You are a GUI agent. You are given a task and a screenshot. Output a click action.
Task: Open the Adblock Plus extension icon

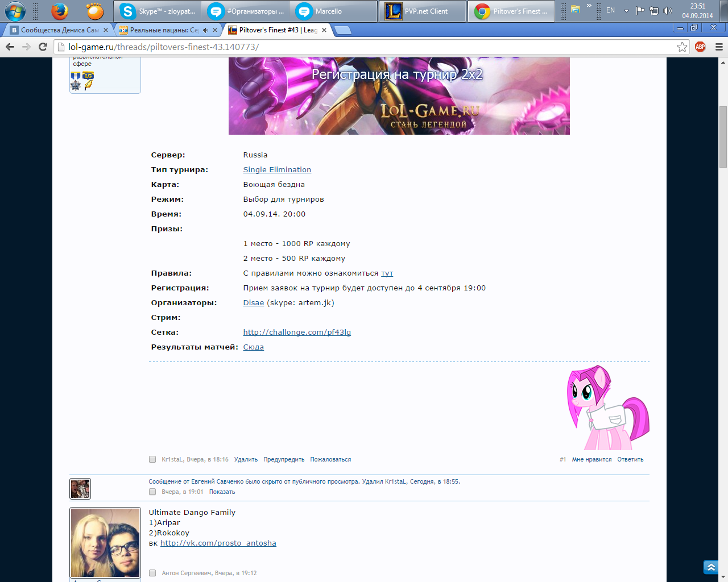[700, 47]
